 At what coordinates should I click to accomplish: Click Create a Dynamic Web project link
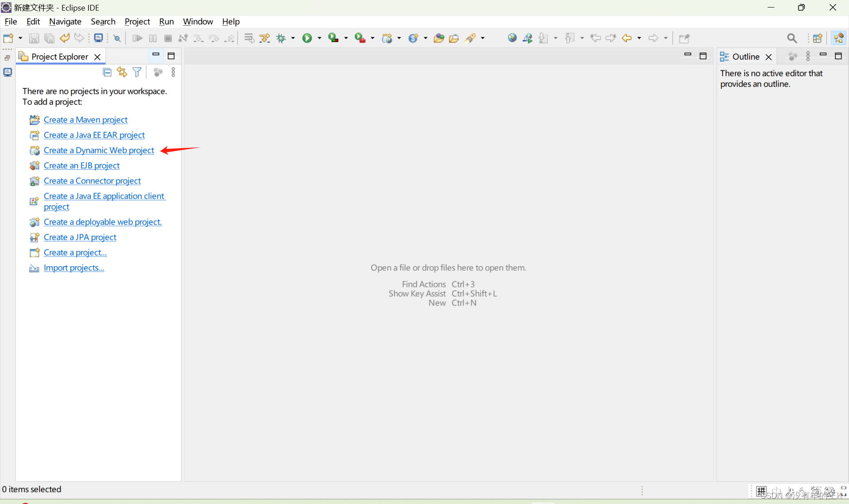pos(99,150)
